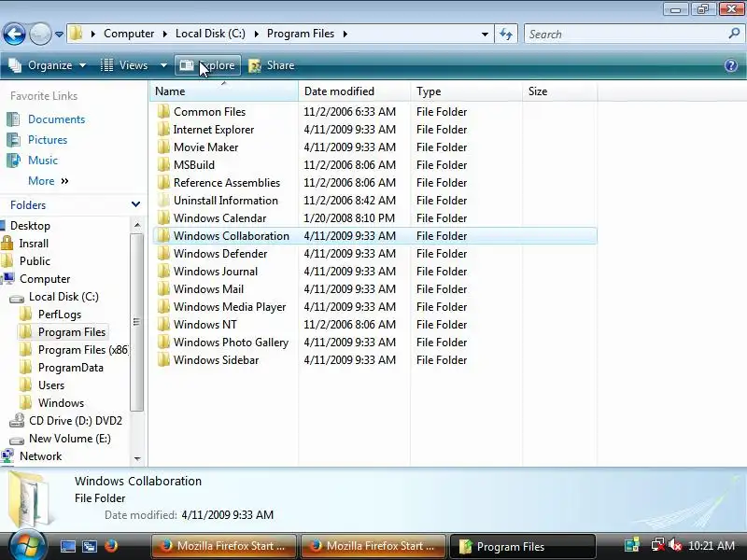The width and height of the screenshot is (747, 560).
Task: Click the folder tree scrollbar thumb
Action: (x=136, y=322)
